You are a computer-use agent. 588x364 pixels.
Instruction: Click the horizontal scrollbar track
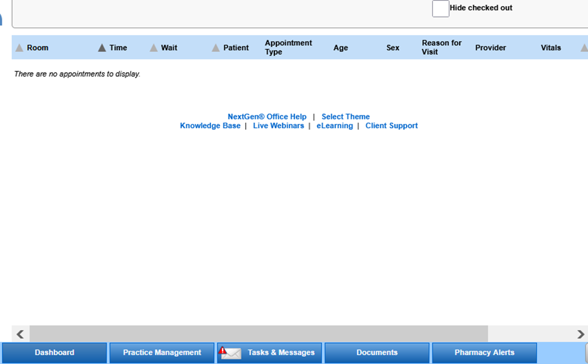(x=531, y=334)
